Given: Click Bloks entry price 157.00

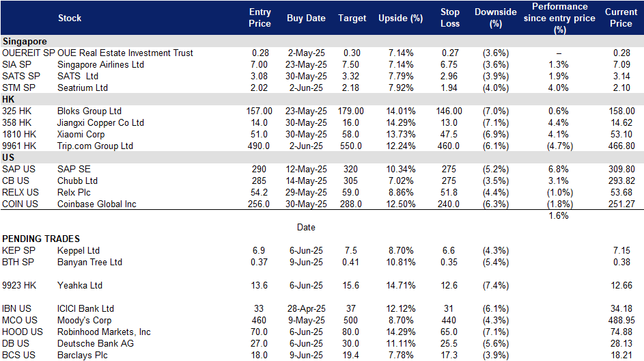Looking at the screenshot, I should click(259, 111).
